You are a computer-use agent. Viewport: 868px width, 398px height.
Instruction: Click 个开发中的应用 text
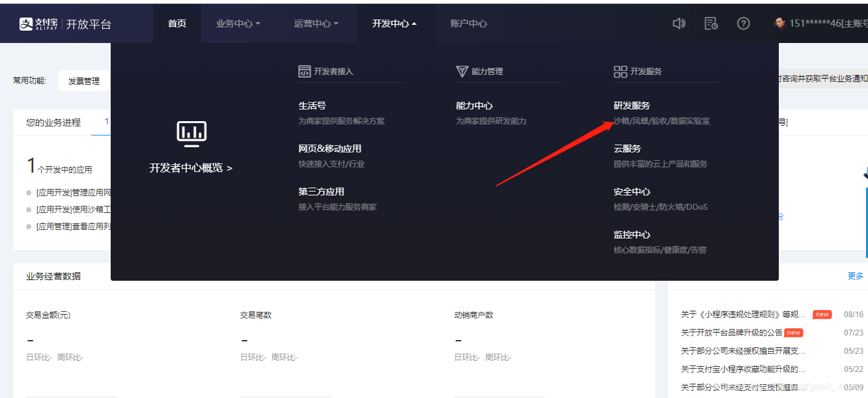pyautogui.click(x=64, y=169)
